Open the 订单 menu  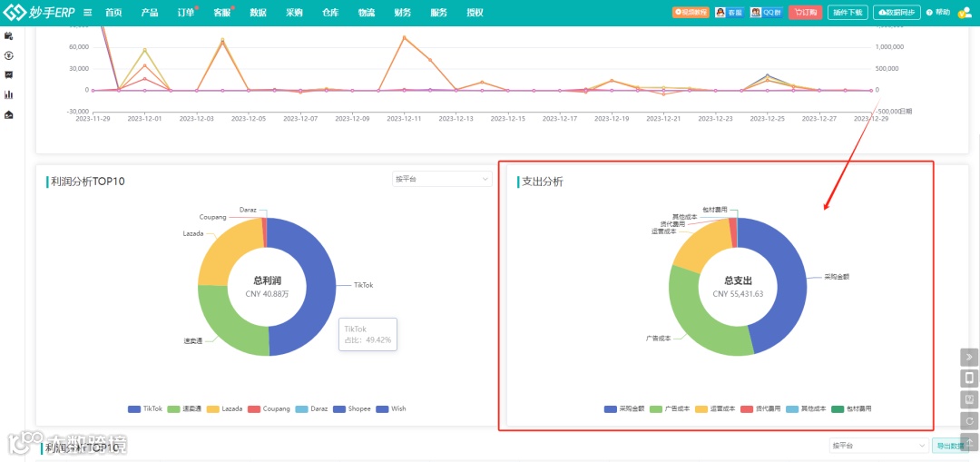tap(186, 13)
